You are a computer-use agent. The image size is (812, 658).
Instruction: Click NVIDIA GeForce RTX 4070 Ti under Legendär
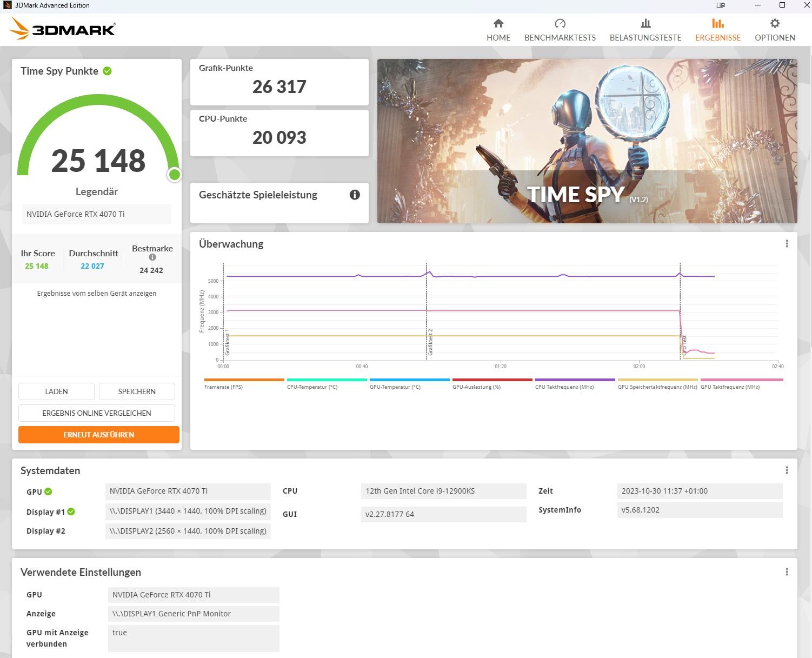pos(97,214)
